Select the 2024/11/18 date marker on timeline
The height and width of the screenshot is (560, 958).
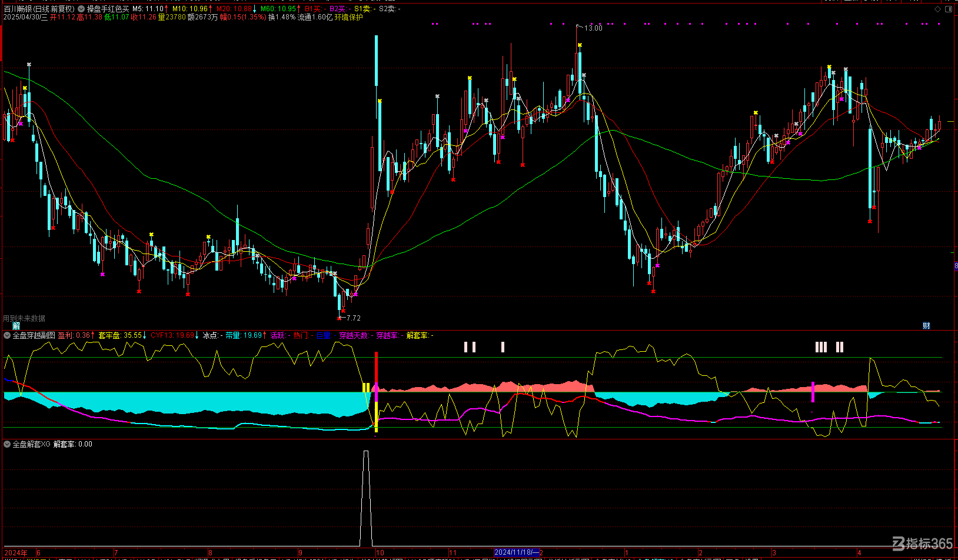517,552
